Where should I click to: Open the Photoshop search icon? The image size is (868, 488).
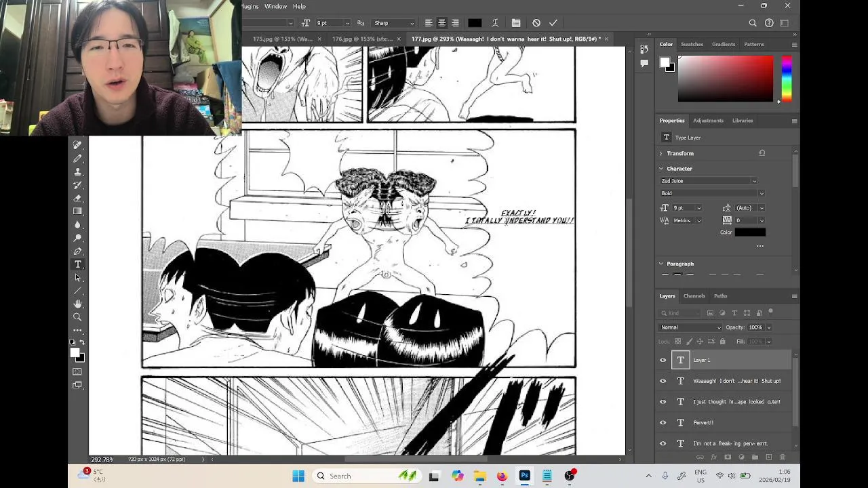click(x=753, y=23)
